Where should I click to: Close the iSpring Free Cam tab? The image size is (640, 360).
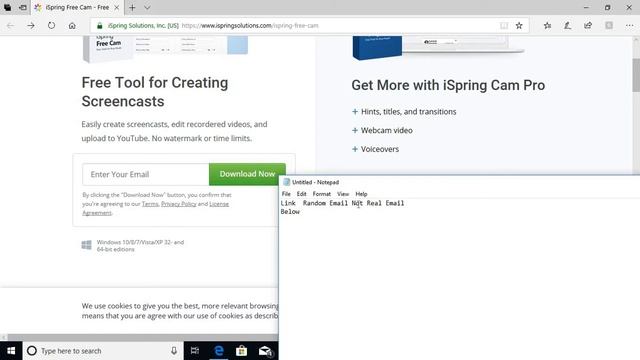117,7
